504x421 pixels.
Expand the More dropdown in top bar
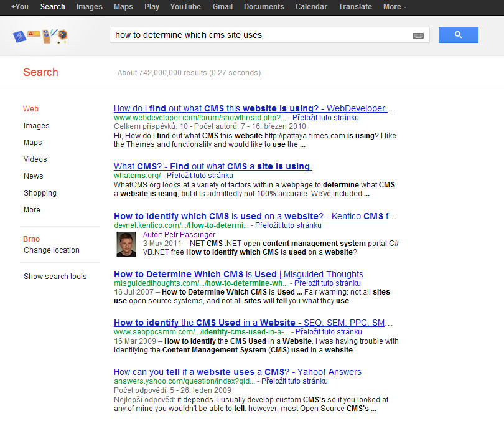(394, 7)
